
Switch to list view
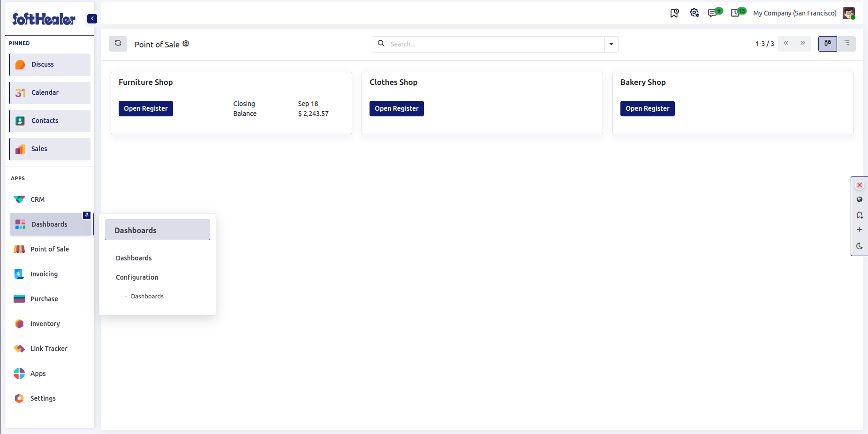(846, 44)
